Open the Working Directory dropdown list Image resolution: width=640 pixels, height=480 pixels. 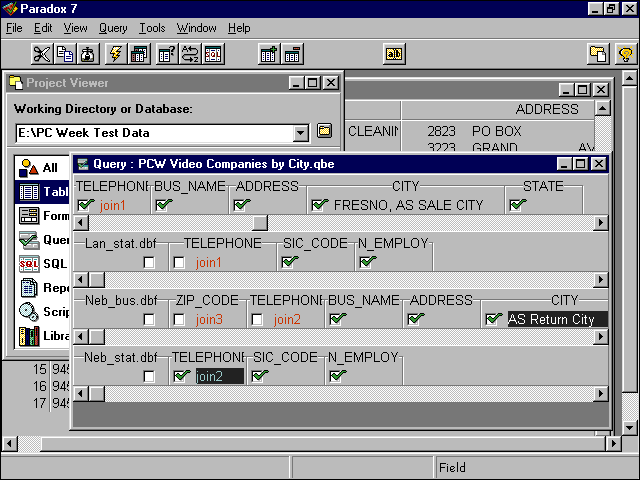click(301, 133)
